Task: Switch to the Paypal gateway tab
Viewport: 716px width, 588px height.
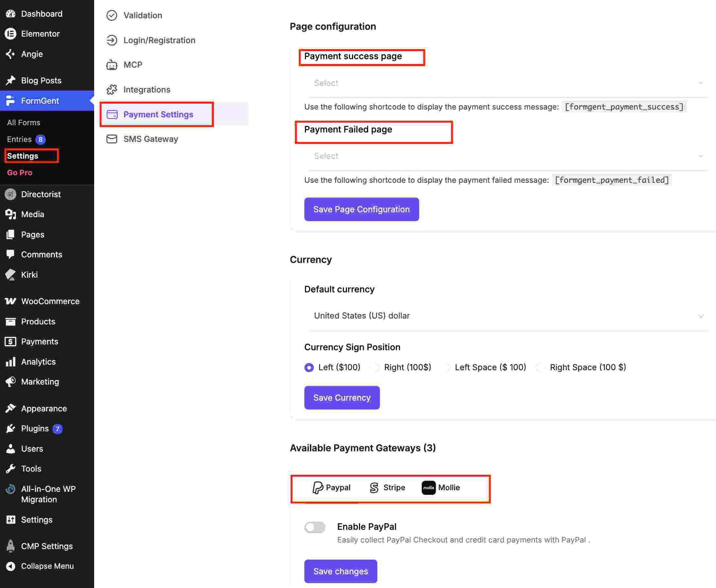Action: point(332,488)
